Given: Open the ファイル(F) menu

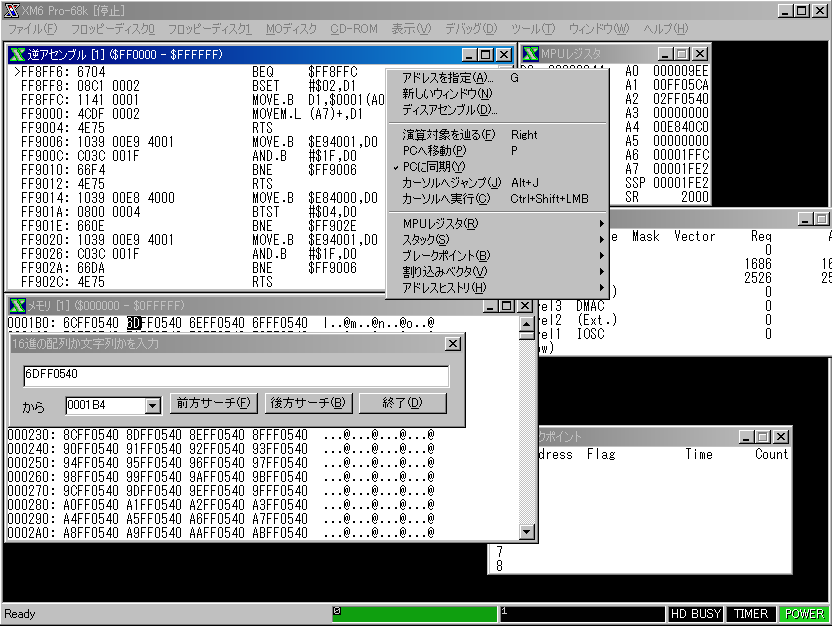Looking at the screenshot, I should coord(32,29).
